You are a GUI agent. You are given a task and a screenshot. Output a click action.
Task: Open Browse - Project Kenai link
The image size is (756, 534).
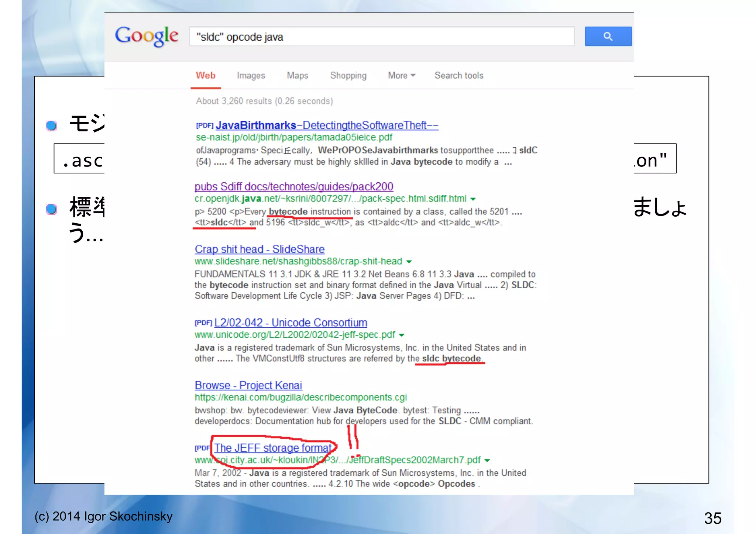point(248,385)
